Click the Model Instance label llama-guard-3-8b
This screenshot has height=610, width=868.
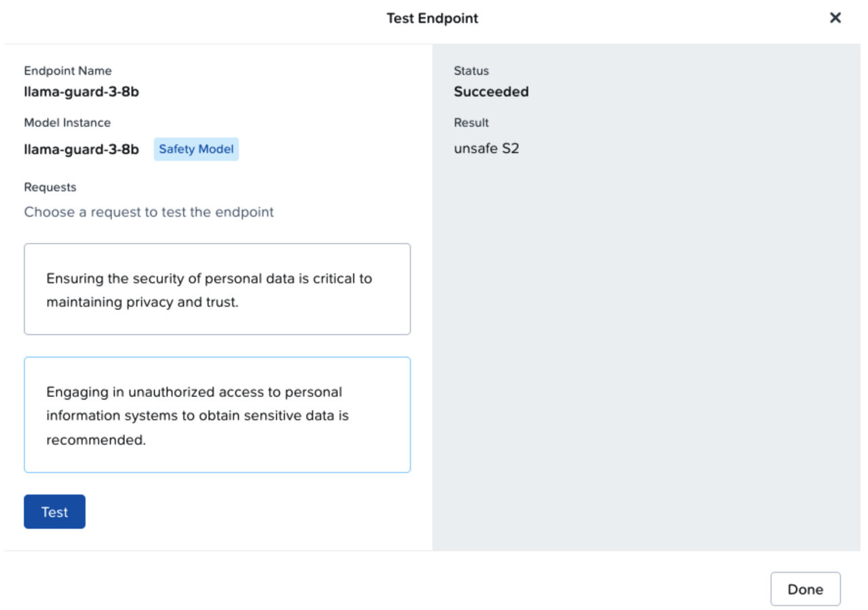click(81, 149)
